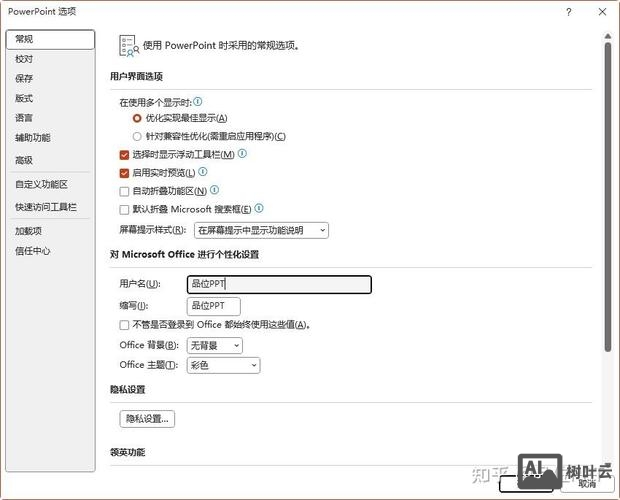Open 信任中心 category
This screenshot has height=500, width=620.
[51, 251]
